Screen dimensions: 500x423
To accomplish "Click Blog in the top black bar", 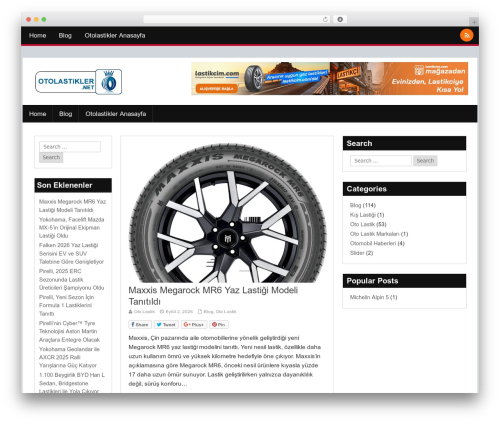I will [65, 35].
